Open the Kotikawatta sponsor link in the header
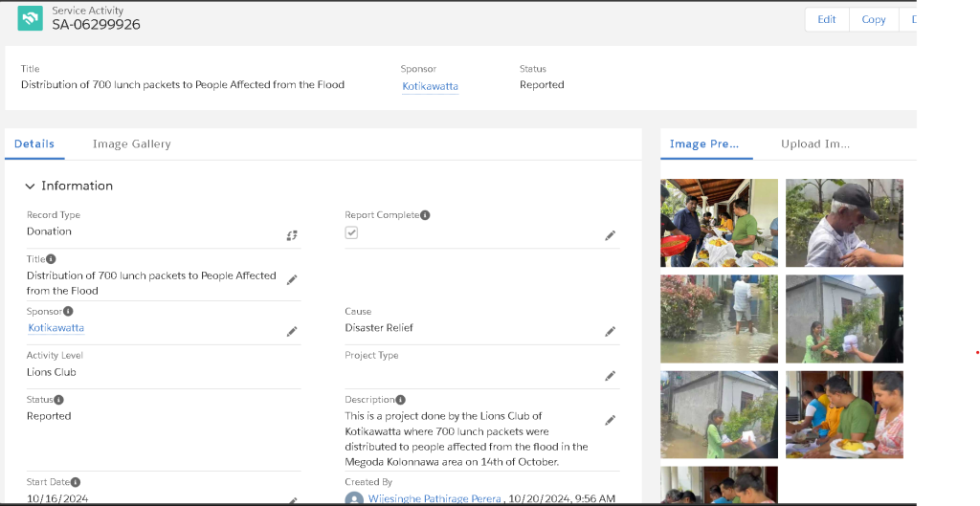The width and height of the screenshot is (980, 506). click(x=430, y=86)
